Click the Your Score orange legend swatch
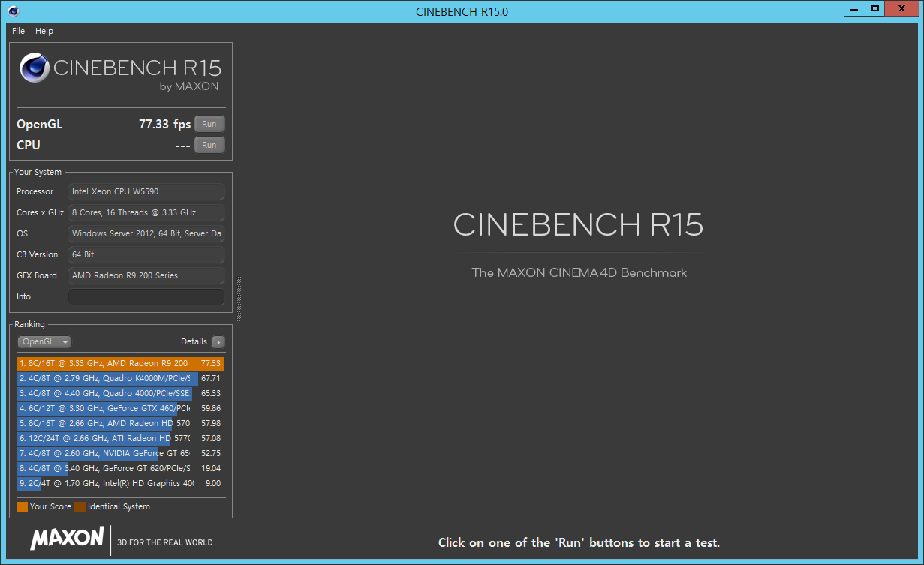 click(x=22, y=506)
